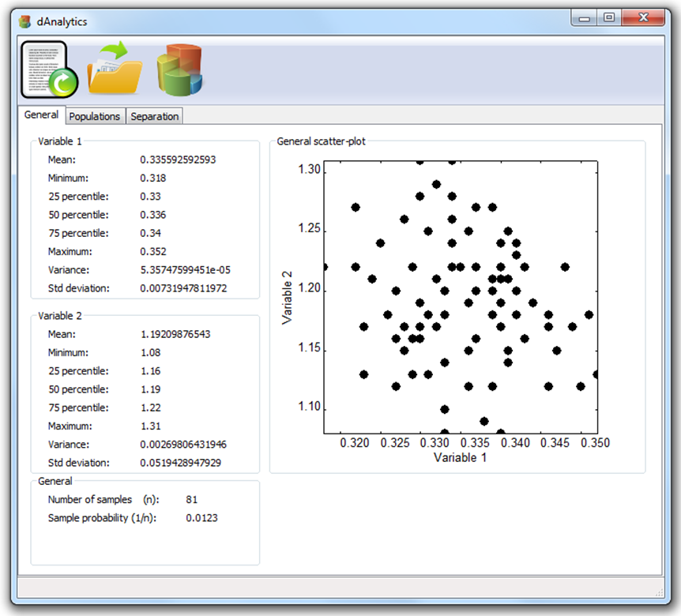The width and height of the screenshot is (681, 616).
Task: Click Variable 2 minimum value 1.08
Action: [x=151, y=352]
